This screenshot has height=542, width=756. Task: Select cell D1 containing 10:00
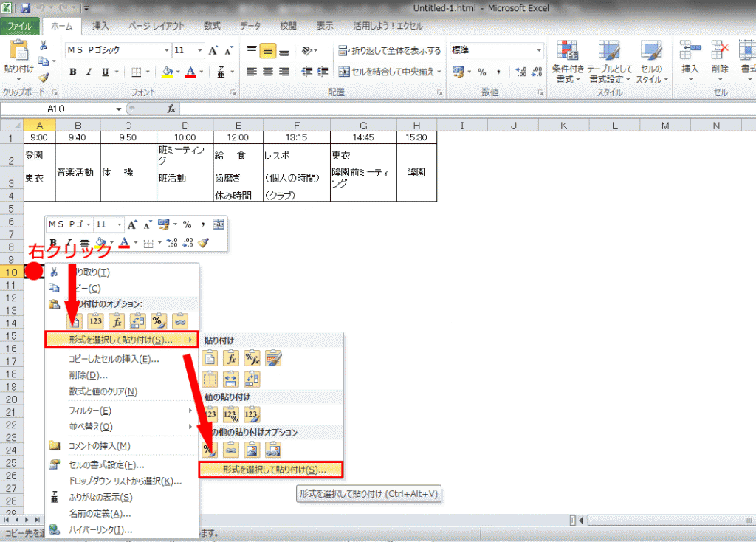pyautogui.click(x=185, y=137)
